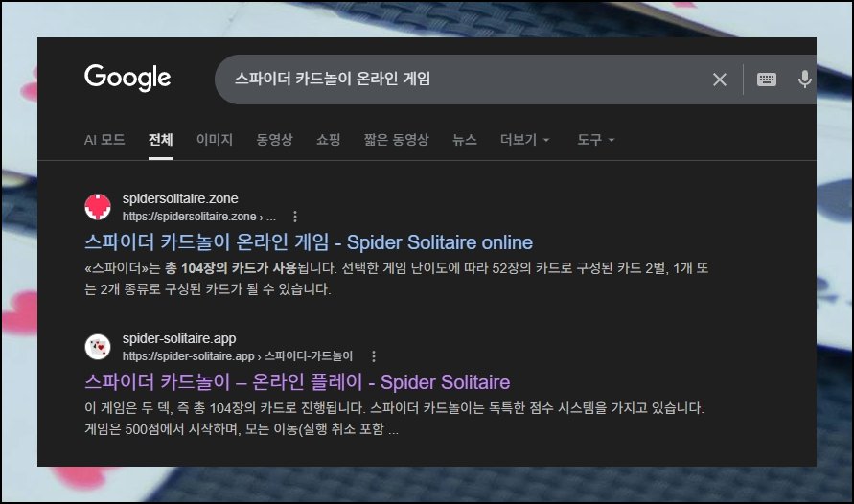854x504 pixels.
Task: Click the spider-solitaire.app favicon
Action: [x=98, y=347]
